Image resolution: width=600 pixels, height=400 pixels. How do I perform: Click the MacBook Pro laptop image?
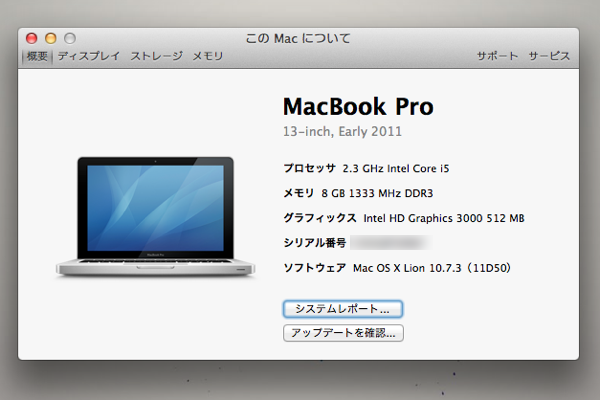155,216
